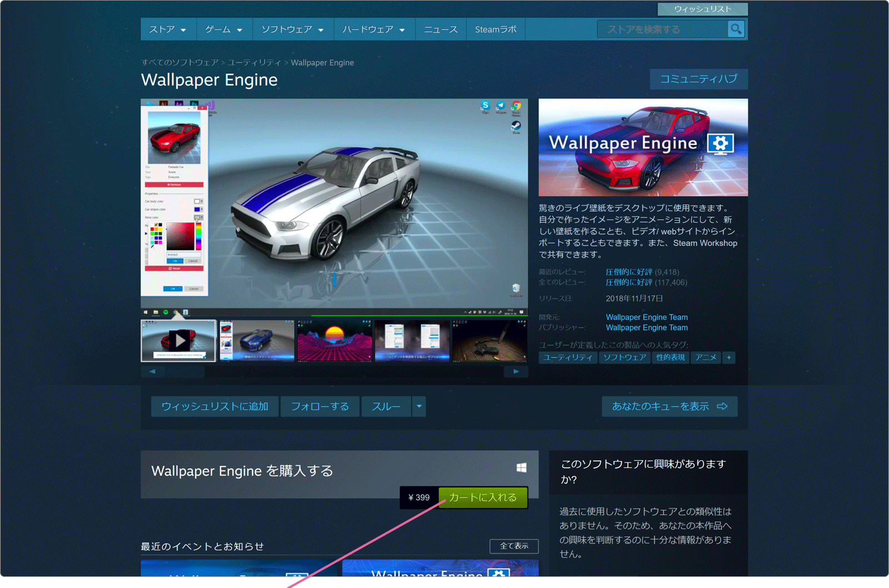Select the アニメ tag
Image resolution: width=889 pixels, height=588 pixels.
706,358
